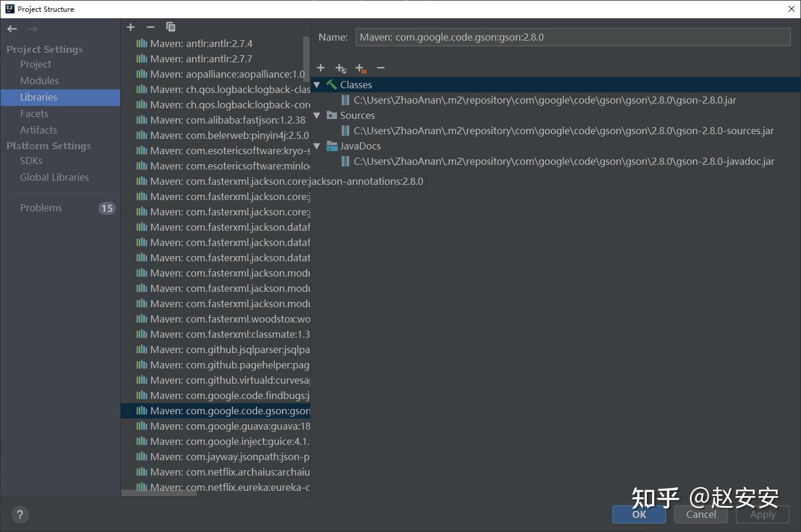Select Libraries in the sidebar
Image resolution: width=801 pixels, height=532 pixels.
coord(60,97)
